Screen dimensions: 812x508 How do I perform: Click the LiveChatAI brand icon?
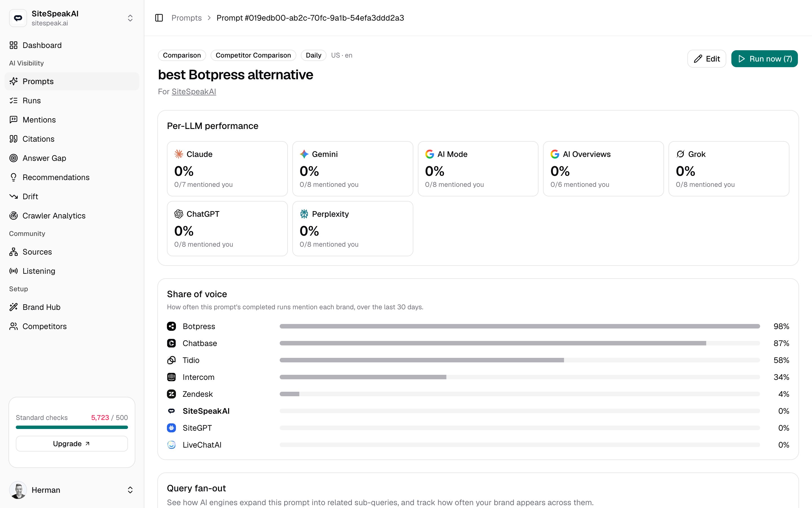pos(171,444)
